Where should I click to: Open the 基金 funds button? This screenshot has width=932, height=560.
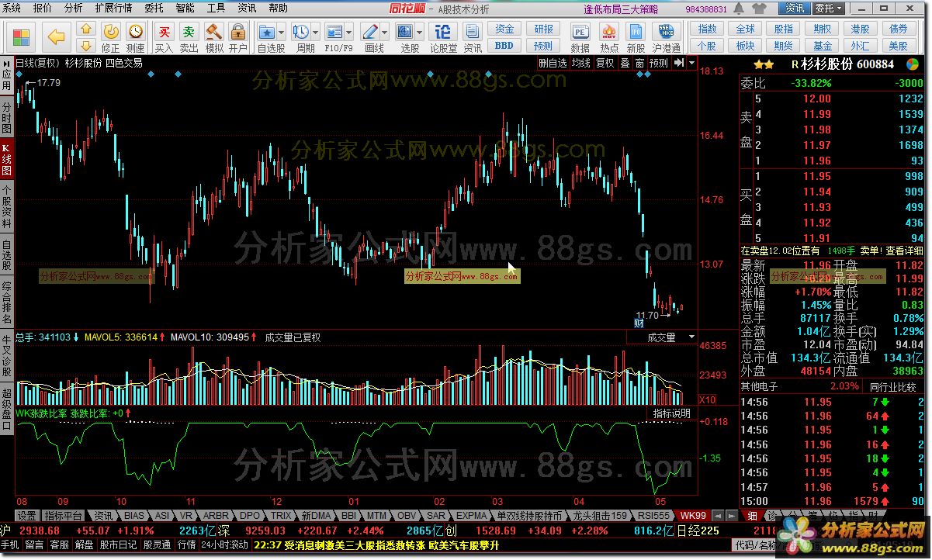coord(822,46)
